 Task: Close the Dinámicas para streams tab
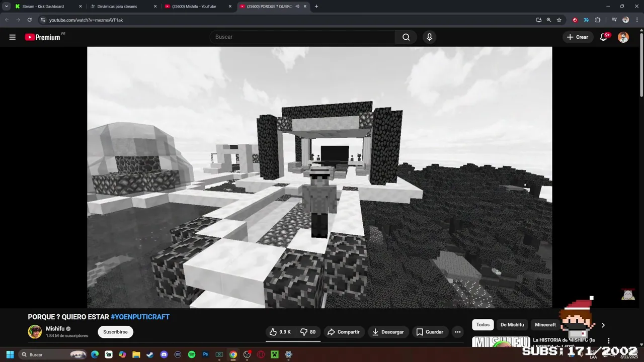tap(155, 7)
